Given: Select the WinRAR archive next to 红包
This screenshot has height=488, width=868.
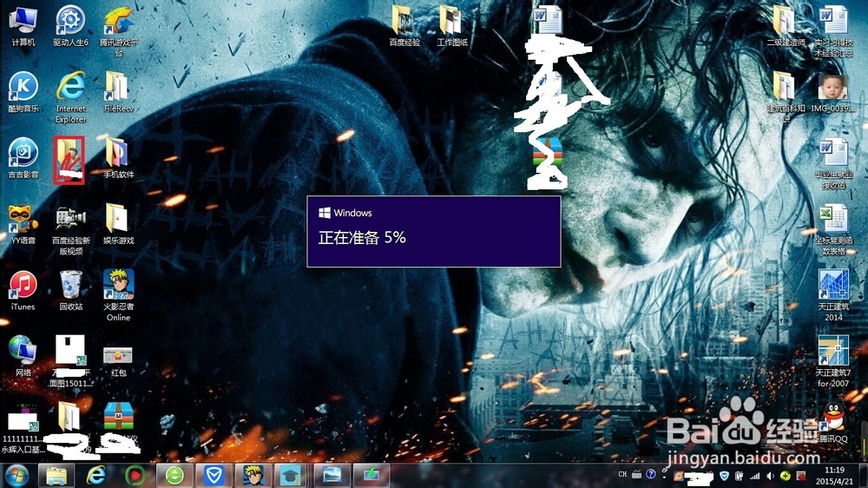Looking at the screenshot, I should 118,416.
